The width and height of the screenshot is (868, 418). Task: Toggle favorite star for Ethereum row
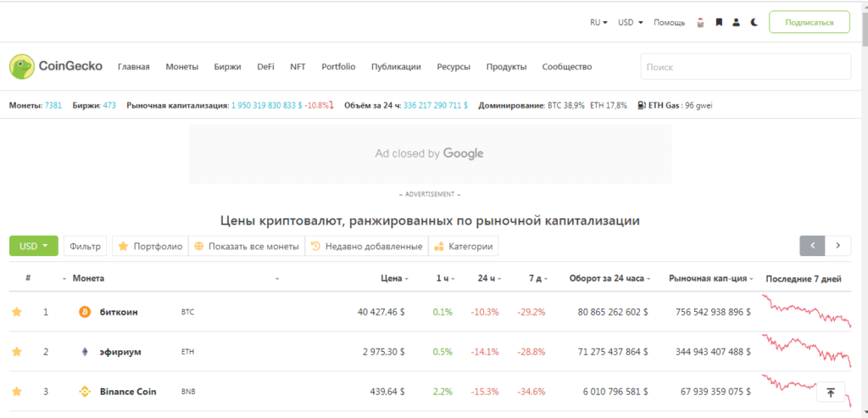tap(17, 352)
